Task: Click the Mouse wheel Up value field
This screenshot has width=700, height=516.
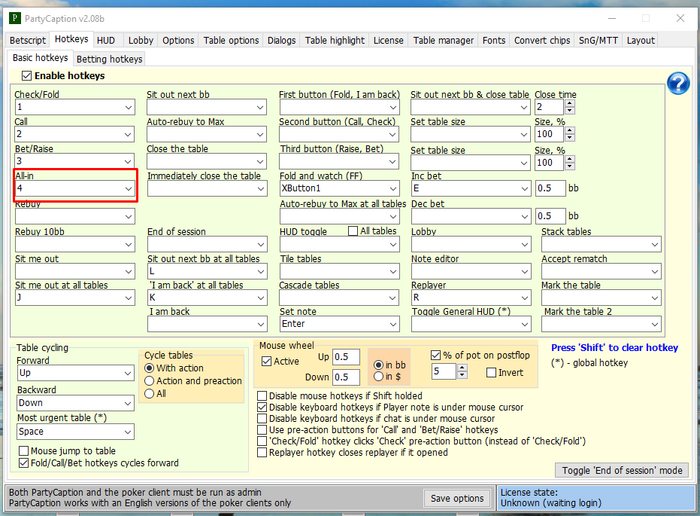Action: (346, 357)
